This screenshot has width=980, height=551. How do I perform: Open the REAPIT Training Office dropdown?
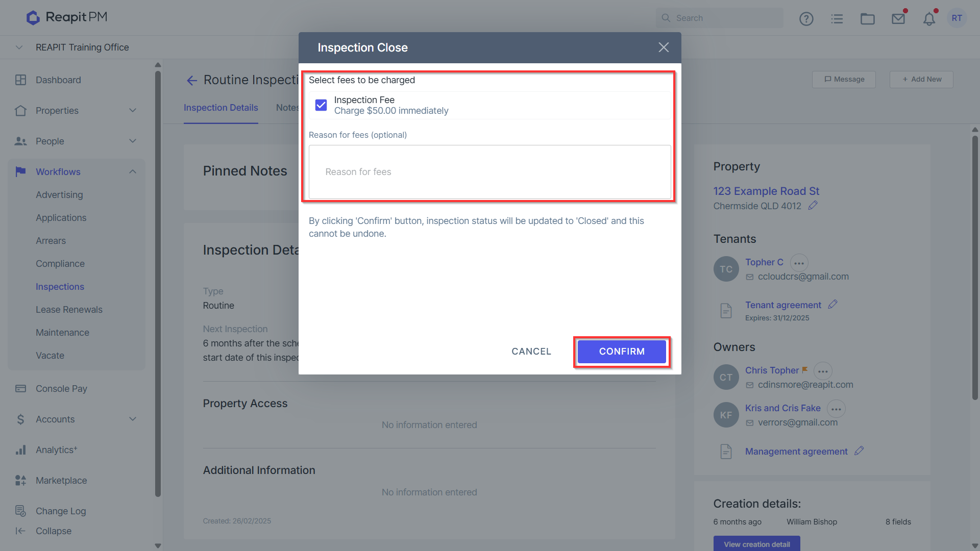19,47
